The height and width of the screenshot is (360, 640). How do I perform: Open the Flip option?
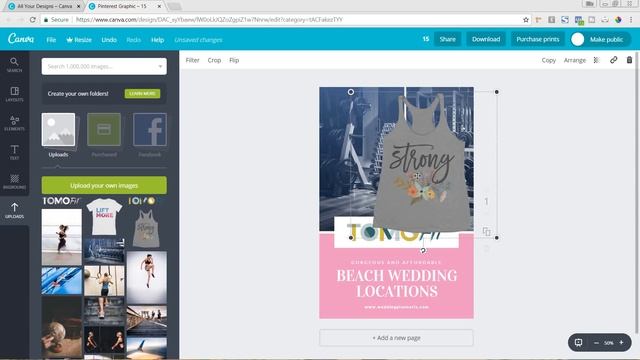234,60
